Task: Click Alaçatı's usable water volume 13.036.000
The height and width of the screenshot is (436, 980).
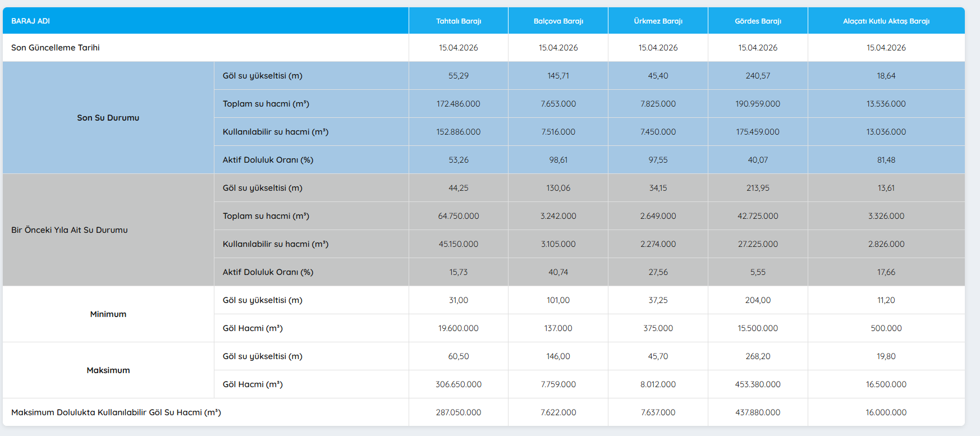Action: 886,132
